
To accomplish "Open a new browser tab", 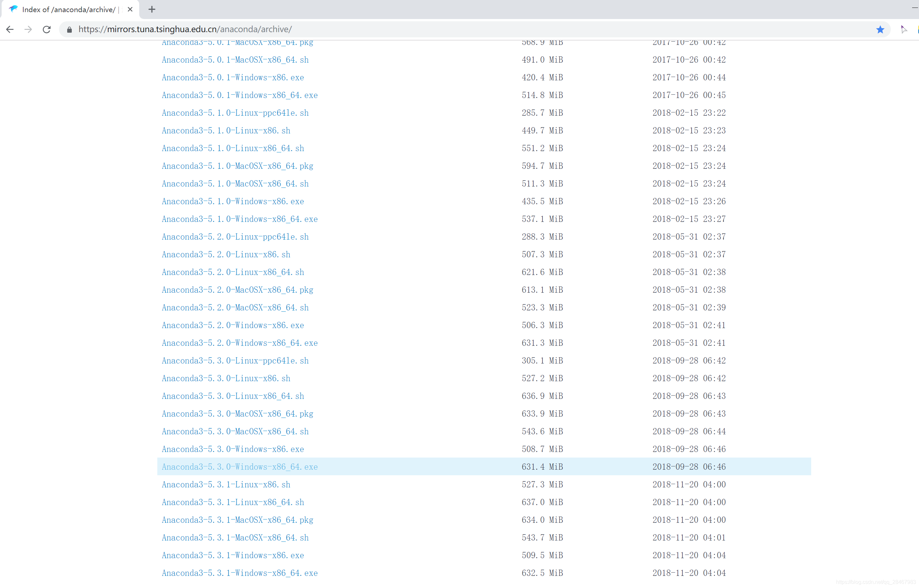I will coord(152,9).
